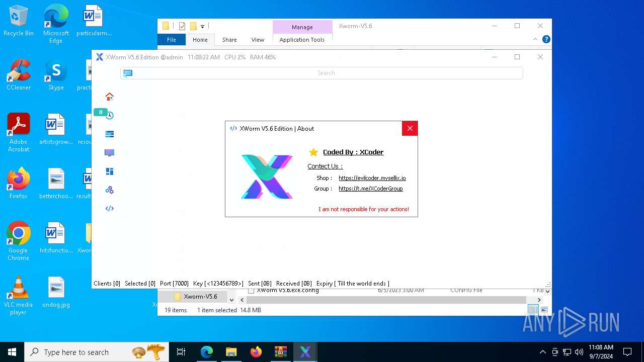Click the Key [<123456789>] status entry
Image resolution: width=644 pixels, height=362 pixels.
coord(218,284)
